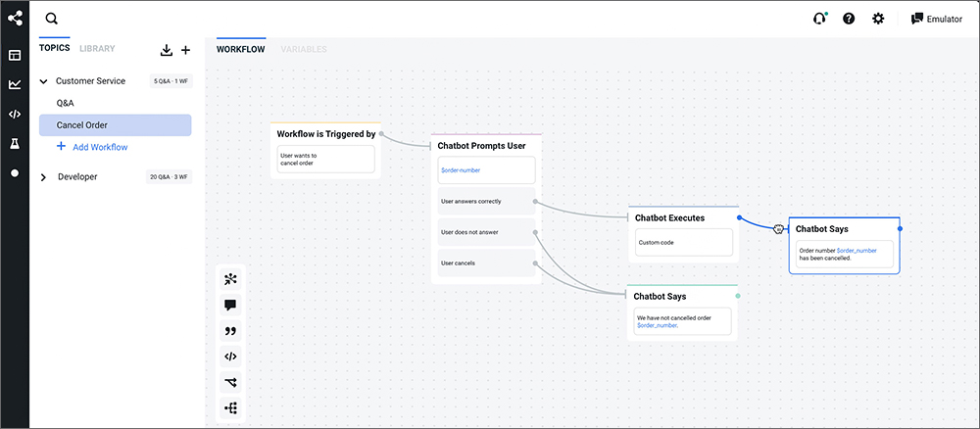Click the circle icon in left sidebar
980x429 pixels.
tap(15, 173)
